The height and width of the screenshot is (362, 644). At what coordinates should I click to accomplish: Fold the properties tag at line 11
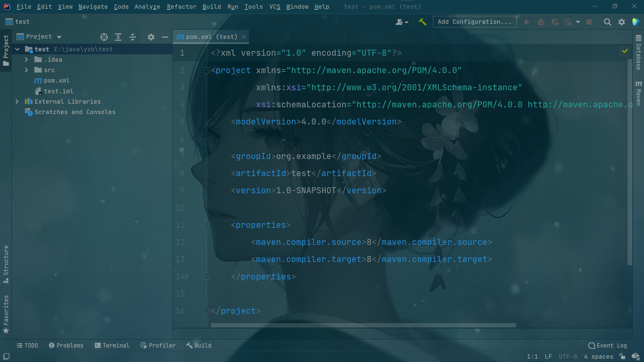click(x=207, y=225)
